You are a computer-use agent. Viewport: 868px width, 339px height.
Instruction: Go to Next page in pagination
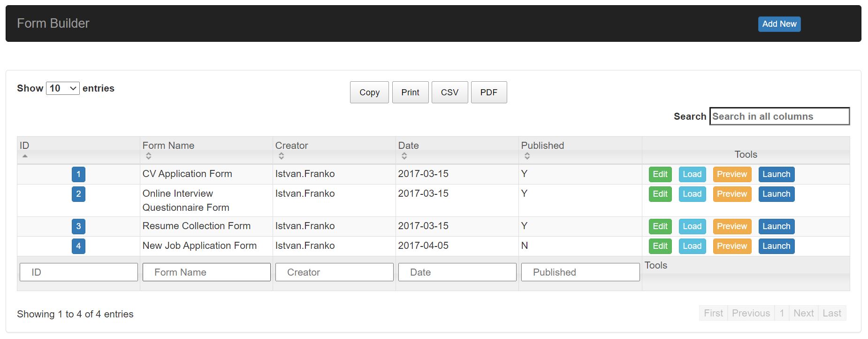click(x=803, y=313)
